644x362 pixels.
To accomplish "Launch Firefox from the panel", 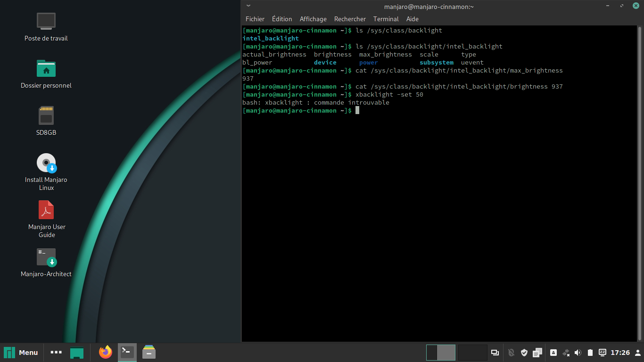I will pos(106,352).
